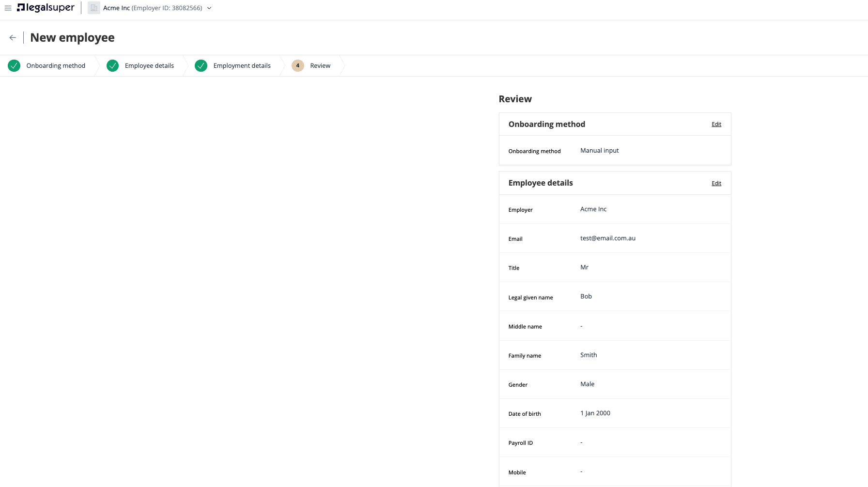This screenshot has height=487, width=868.
Task: Click the 'Employee details' card heading
Action: (540, 183)
